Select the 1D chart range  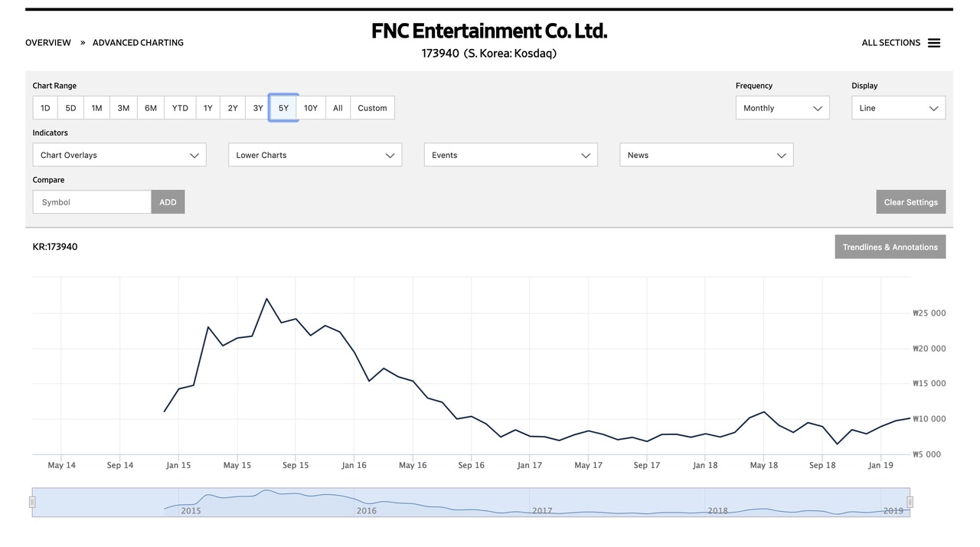45,108
